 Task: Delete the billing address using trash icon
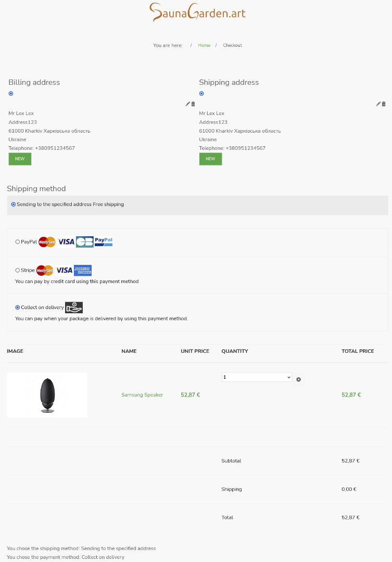(x=193, y=104)
